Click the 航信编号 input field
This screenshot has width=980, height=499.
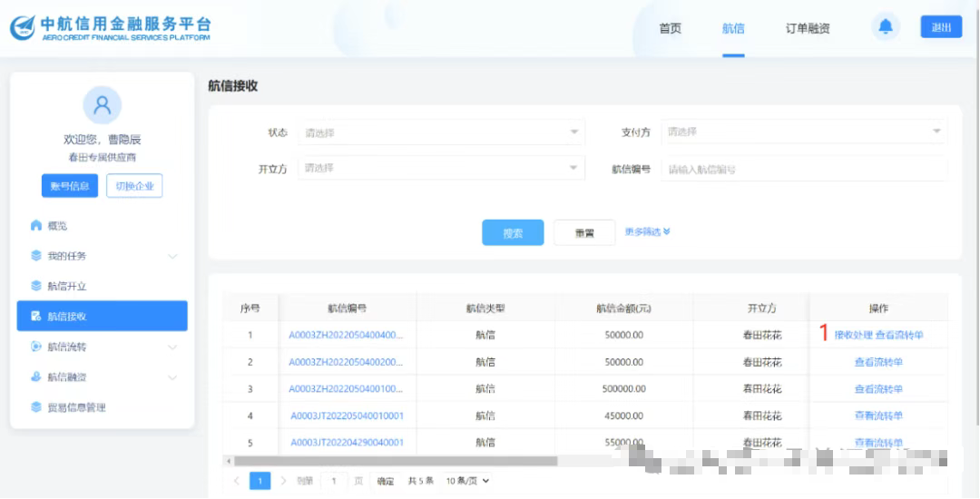click(803, 169)
